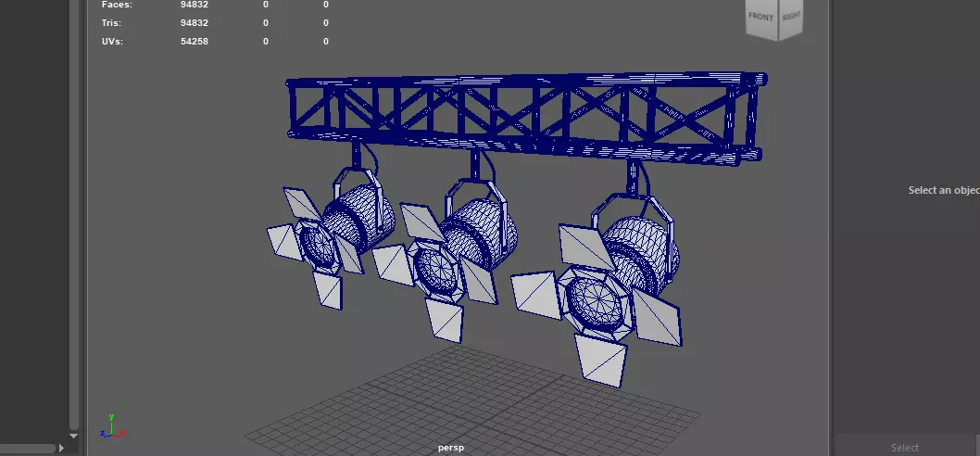
Task: Click the UVs count value 54258
Action: (x=195, y=42)
